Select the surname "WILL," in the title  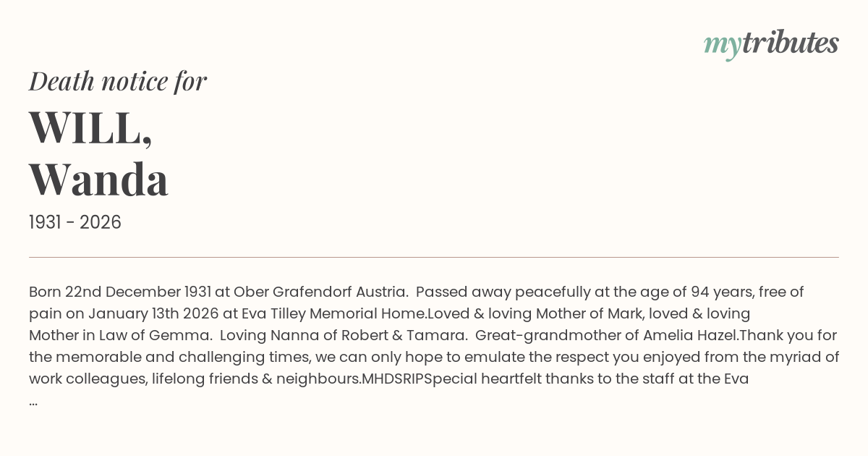point(90,128)
